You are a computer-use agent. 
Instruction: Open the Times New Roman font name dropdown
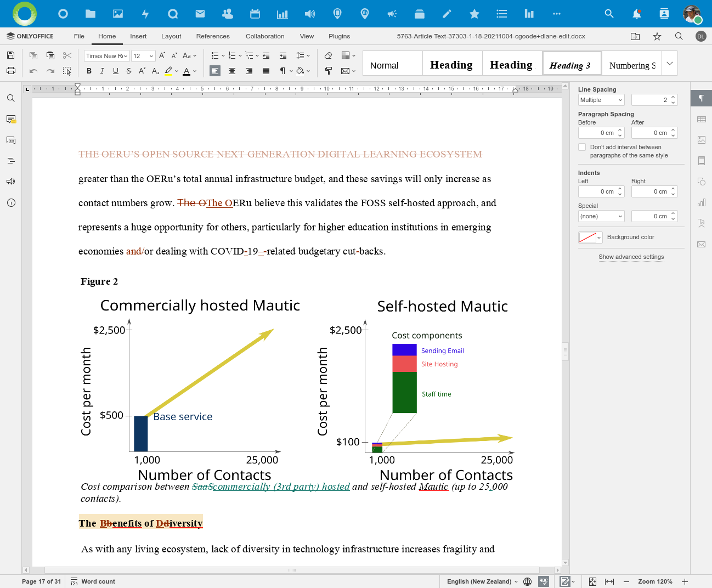(x=126, y=56)
